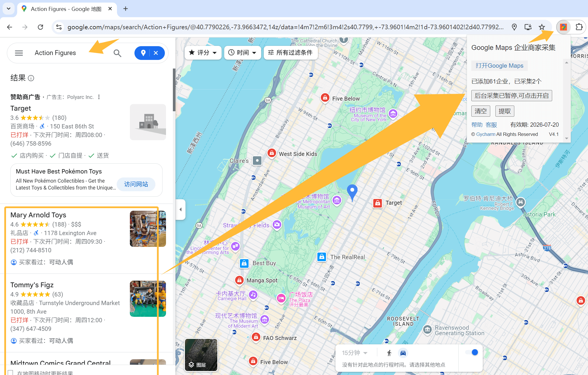Click the open Google Maps link in extension
Image resolution: width=588 pixels, height=375 pixels.
tap(499, 66)
